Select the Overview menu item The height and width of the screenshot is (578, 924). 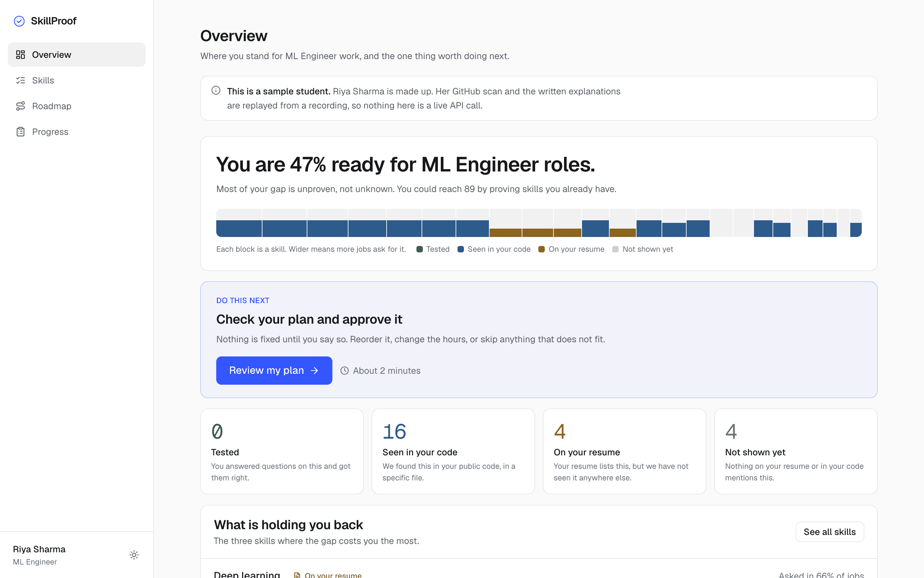(77, 55)
